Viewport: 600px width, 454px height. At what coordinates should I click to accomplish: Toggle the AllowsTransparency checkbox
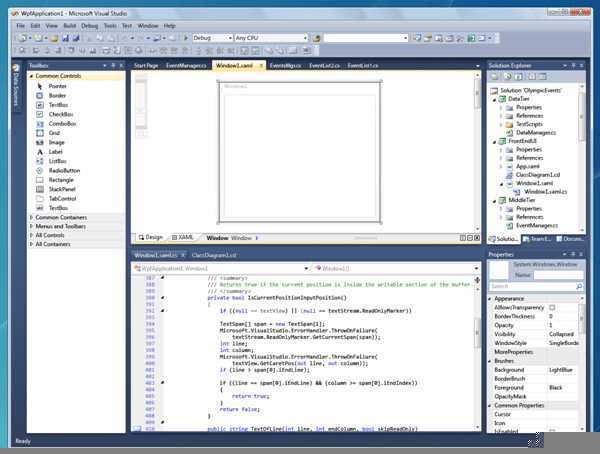coord(552,307)
